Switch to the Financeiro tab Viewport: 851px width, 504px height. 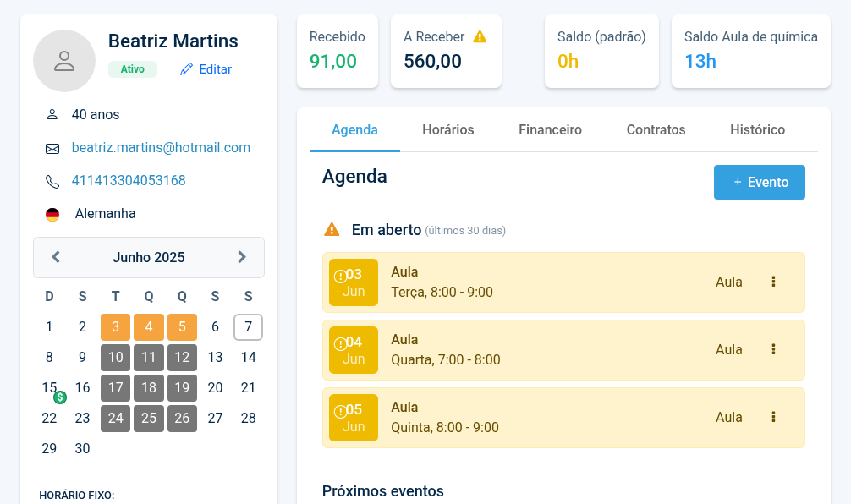coord(550,130)
